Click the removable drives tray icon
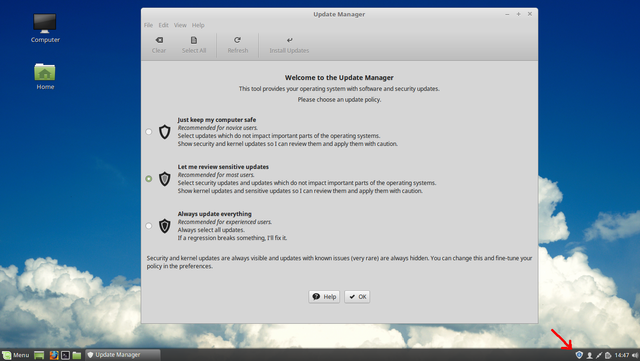Viewport: 640px width, 361px height. coord(608,356)
